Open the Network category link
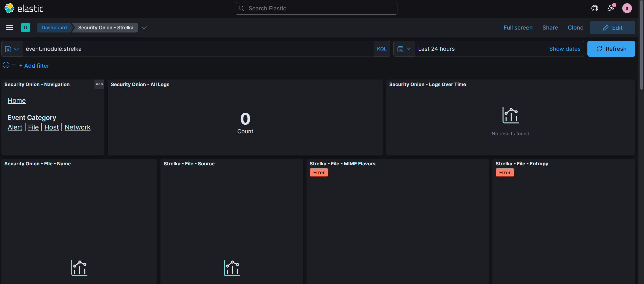 click(x=78, y=127)
